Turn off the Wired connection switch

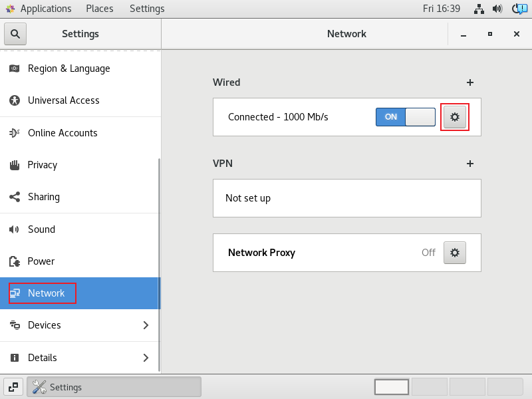406,117
